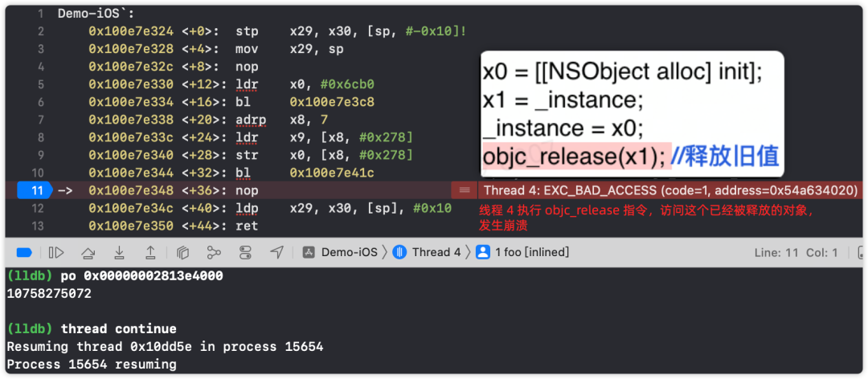Click the Step Into debugger icon
Viewport: 868px width, 379px height.
[x=119, y=253]
